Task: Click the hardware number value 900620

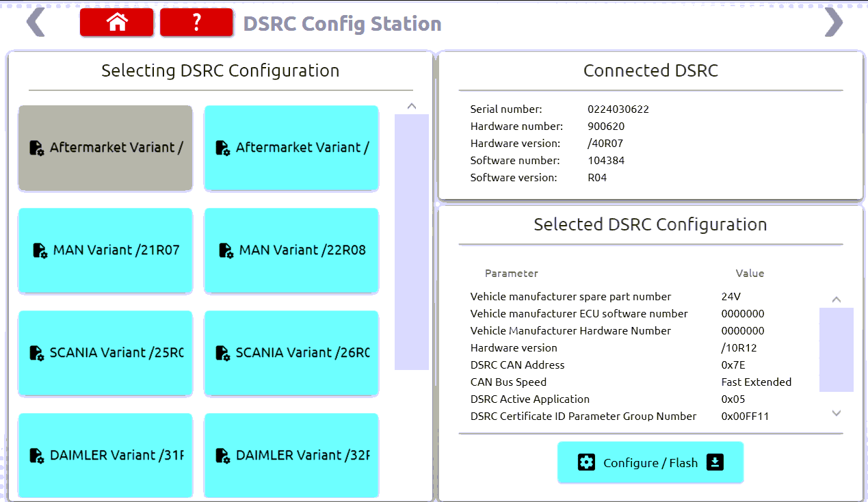Action: [x=606, y=127]
